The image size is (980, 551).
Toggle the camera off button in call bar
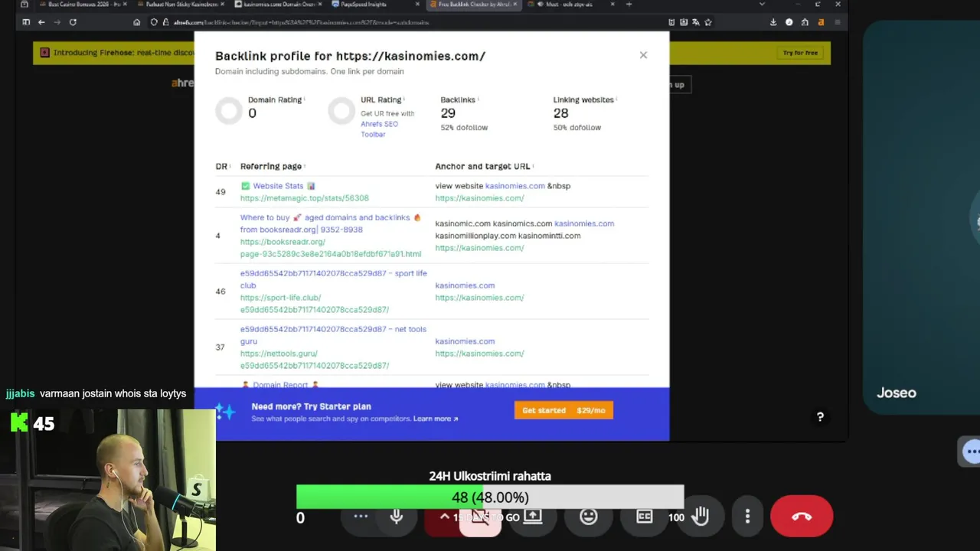point(480,517)
